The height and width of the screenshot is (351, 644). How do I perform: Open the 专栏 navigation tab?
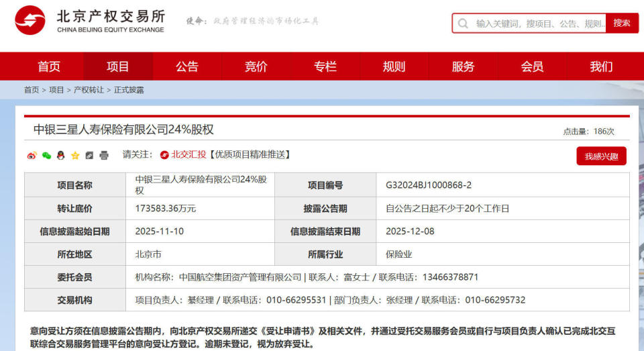click(x=325, y=66)
